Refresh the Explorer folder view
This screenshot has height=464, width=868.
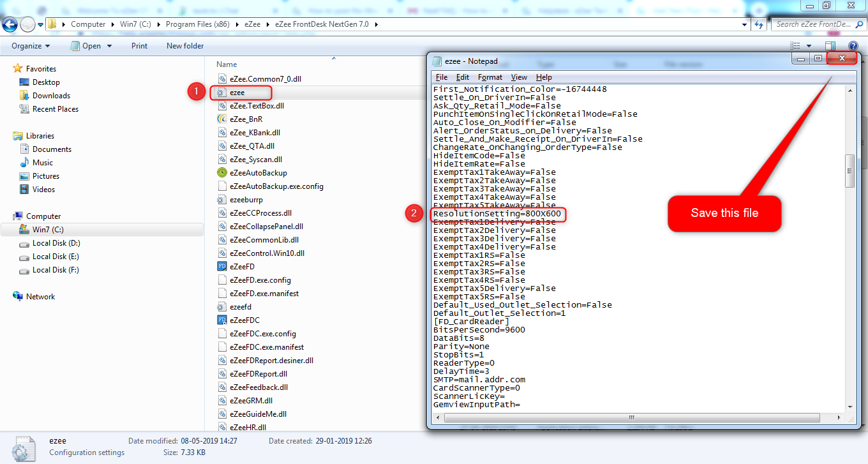[x=759, y=24]
